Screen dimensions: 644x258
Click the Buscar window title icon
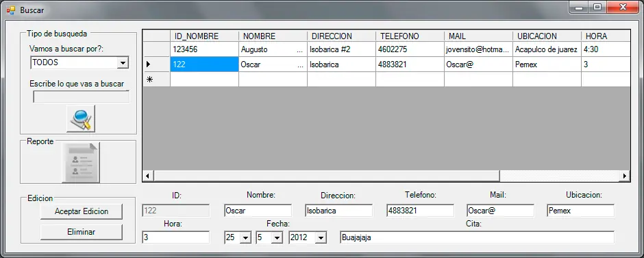coord(11,10)
